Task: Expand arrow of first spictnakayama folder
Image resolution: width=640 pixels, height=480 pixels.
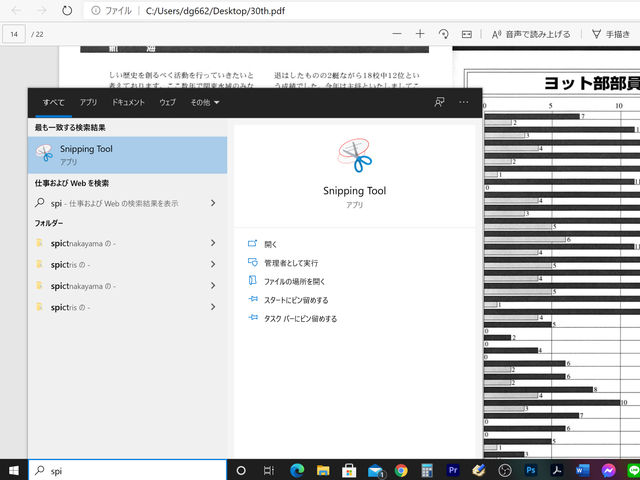Action: pos(213,243)
